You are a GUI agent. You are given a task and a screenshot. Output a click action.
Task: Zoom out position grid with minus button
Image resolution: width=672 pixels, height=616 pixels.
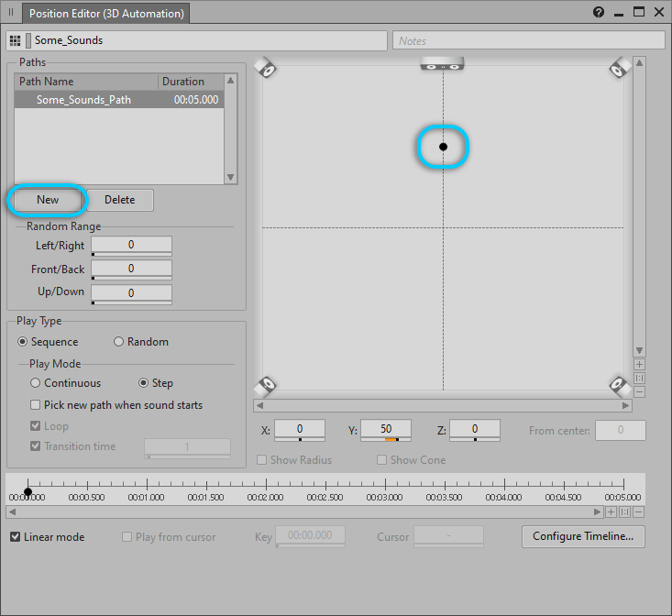tap(639, 391)
